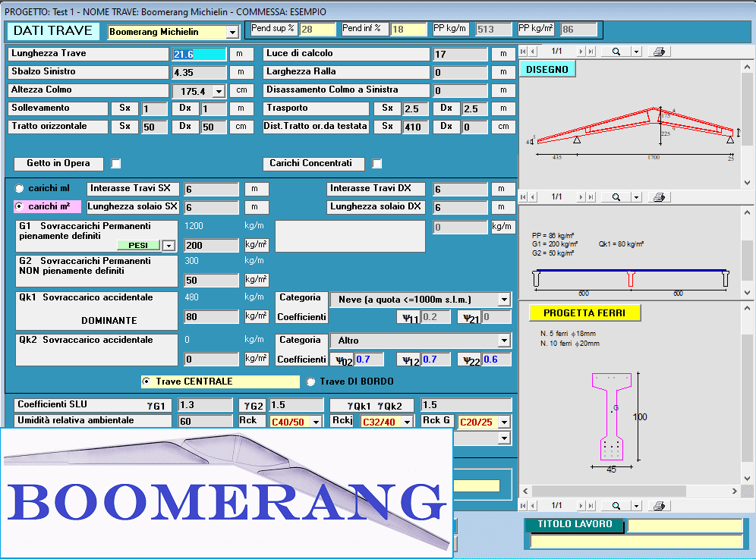The width and height of the screenshot is (756, 559).
Task: Choose the Trave CENTRALE radio button
Action: tap(146, 382)
